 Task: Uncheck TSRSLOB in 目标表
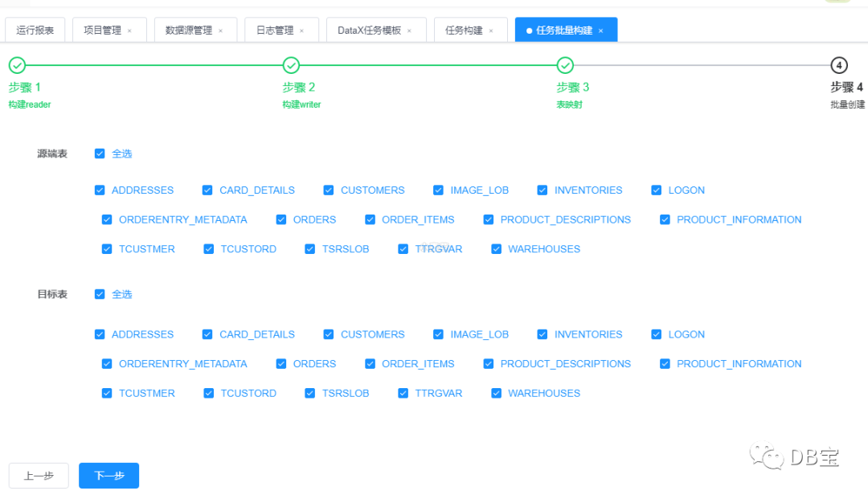coord(310,393)
